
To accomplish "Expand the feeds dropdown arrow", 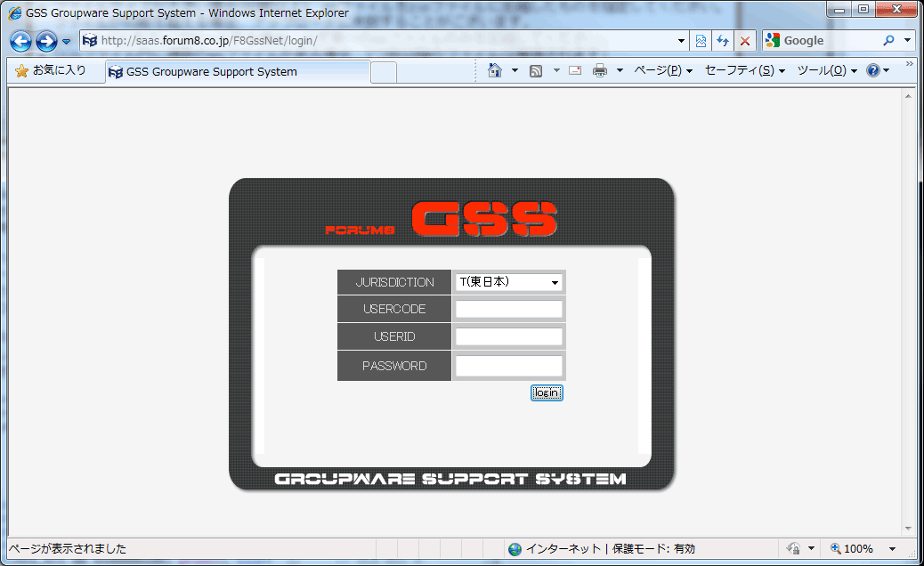I will [556, 70].
